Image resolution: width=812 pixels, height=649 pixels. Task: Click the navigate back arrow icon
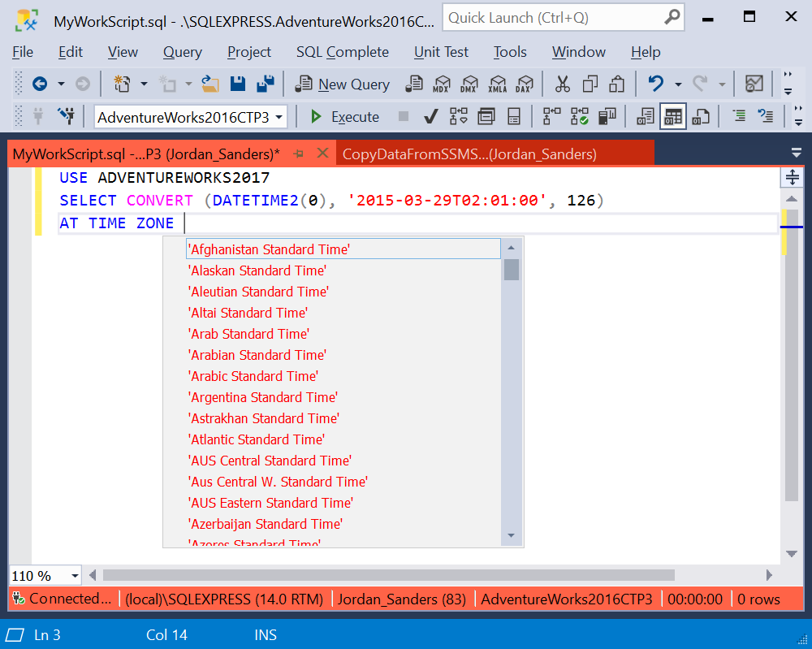(x=40, y=84)
